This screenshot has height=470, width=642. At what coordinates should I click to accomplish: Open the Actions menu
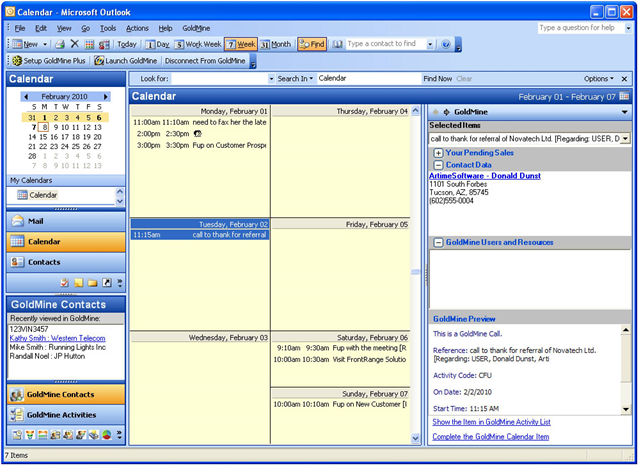[x=137, y=29]
